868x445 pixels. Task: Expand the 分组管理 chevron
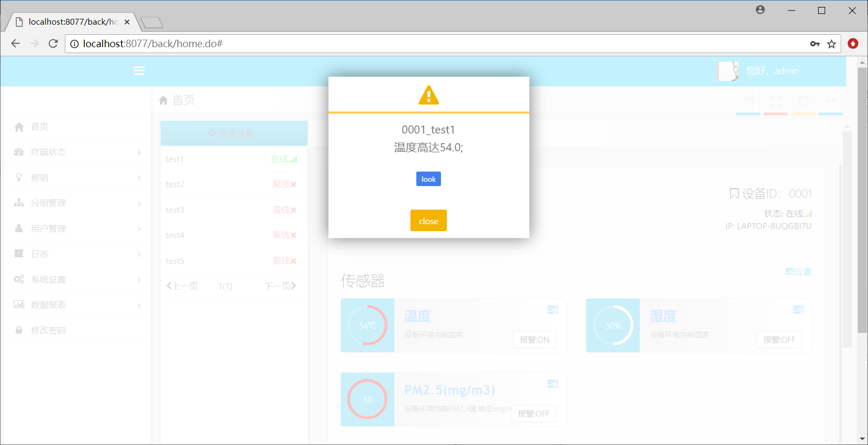coord(139,204)
